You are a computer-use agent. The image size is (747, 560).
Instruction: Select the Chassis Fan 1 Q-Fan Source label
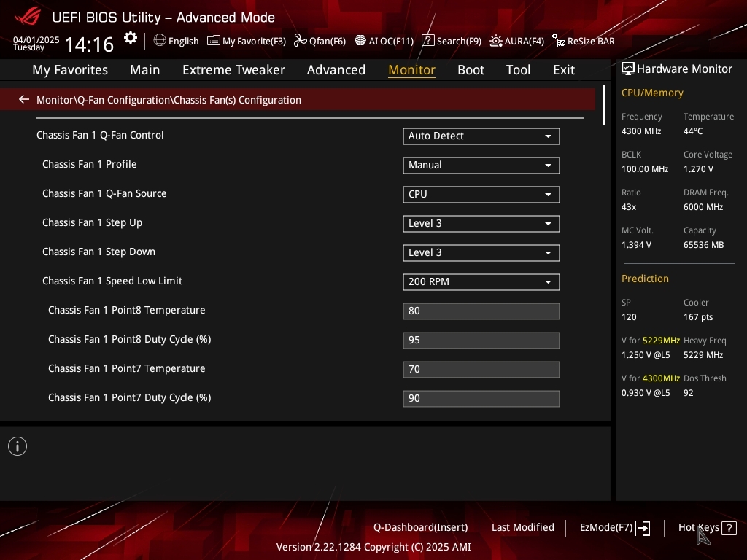point(104,193)
